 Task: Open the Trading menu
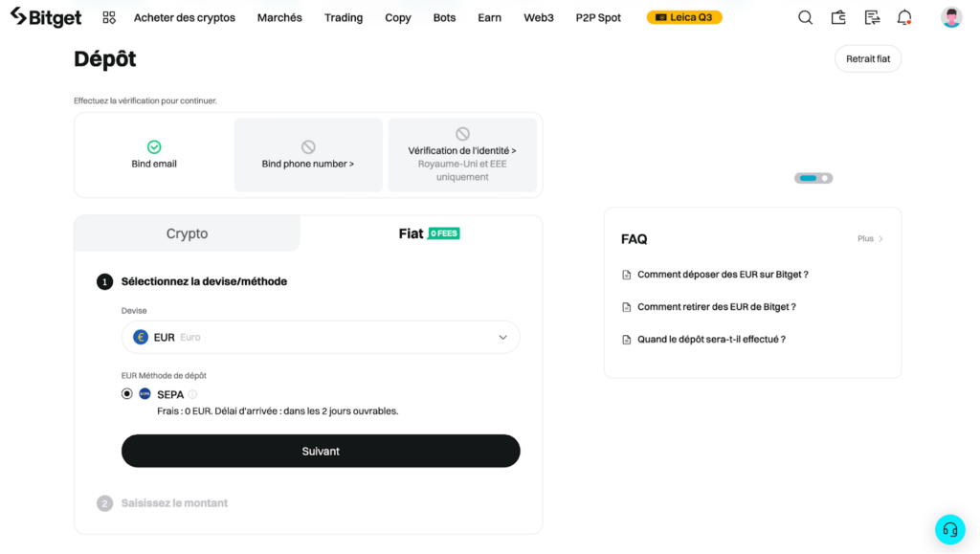coord(343,16)
